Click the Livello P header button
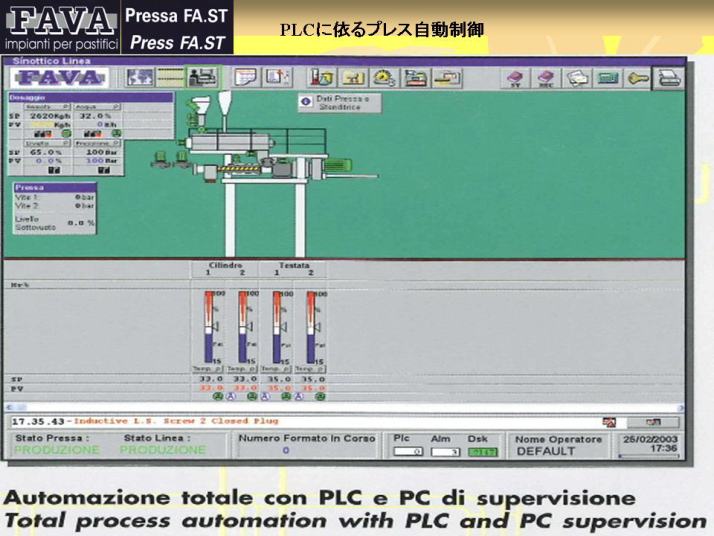Image resolution: width=714 pixels, height=536 pixels. (x=47, y=143)
